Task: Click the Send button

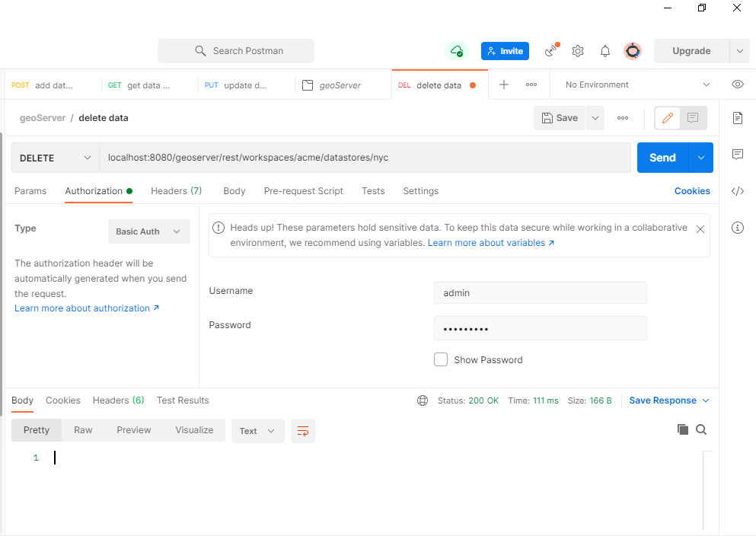Action: pos(662,157)
